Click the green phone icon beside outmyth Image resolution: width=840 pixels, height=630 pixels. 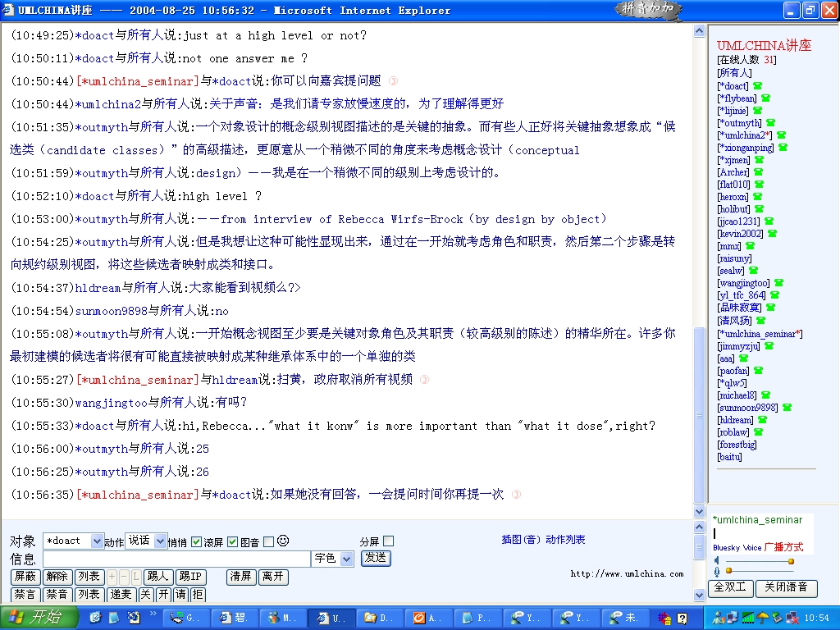pyautogui.click(x=770, y=123)
